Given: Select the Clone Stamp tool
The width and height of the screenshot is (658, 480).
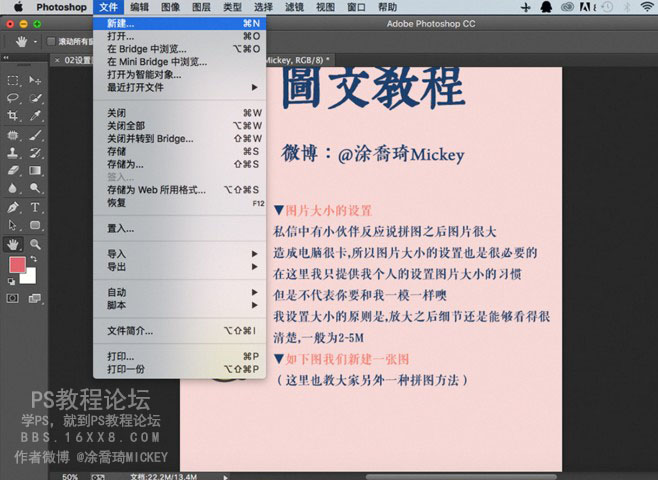Looking at the screenshot, I should pos(13,153).
